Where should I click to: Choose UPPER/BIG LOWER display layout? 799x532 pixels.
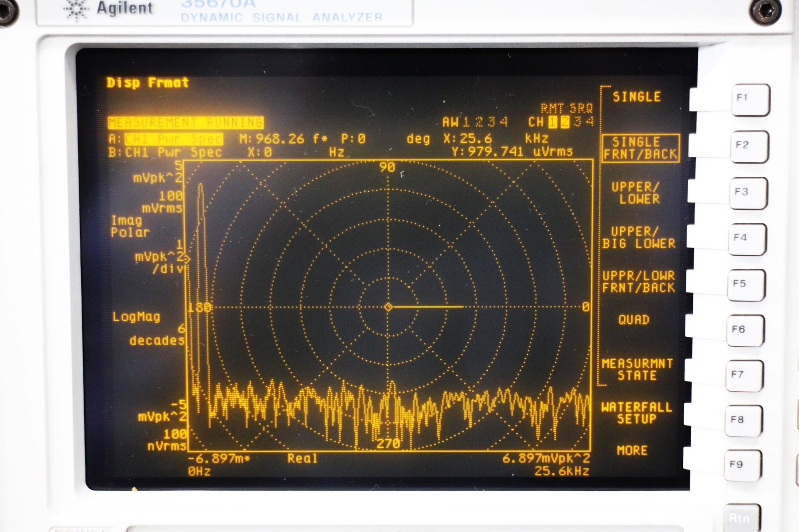click(638, 238)
